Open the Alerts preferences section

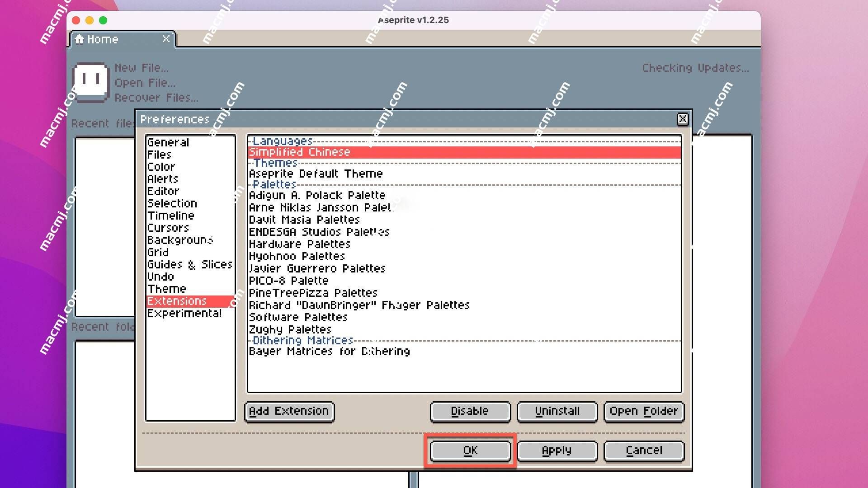pyautogui.click(x=190, y=179)
